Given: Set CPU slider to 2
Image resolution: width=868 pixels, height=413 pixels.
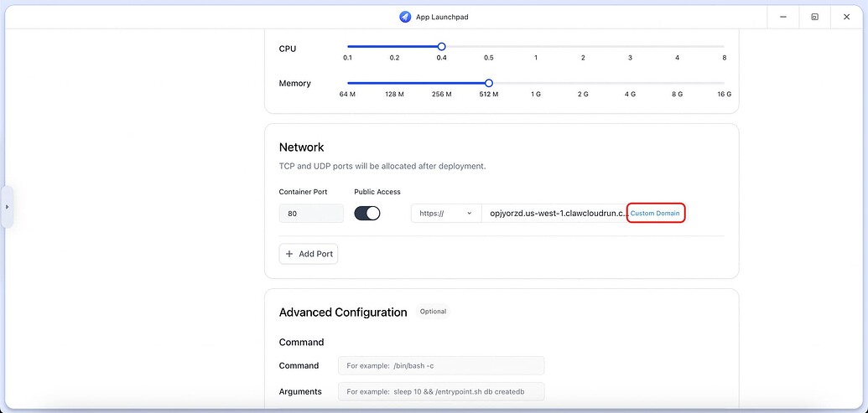Looking at the screenshot, I should (583, 46).
